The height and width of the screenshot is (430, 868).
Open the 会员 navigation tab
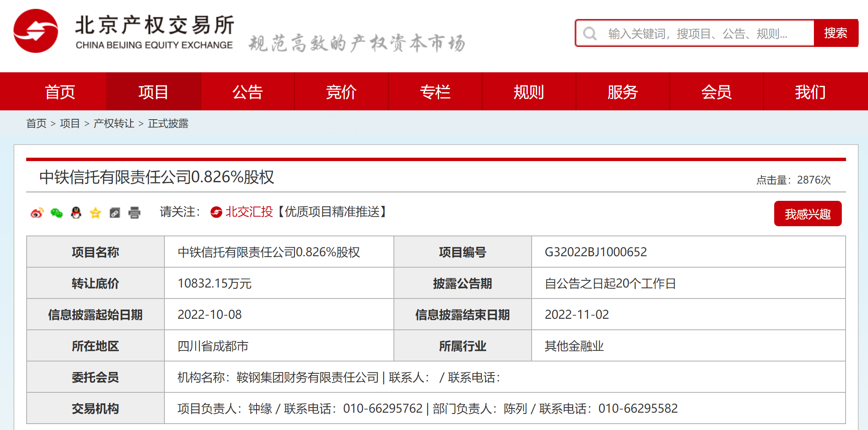tap(717, 92)
